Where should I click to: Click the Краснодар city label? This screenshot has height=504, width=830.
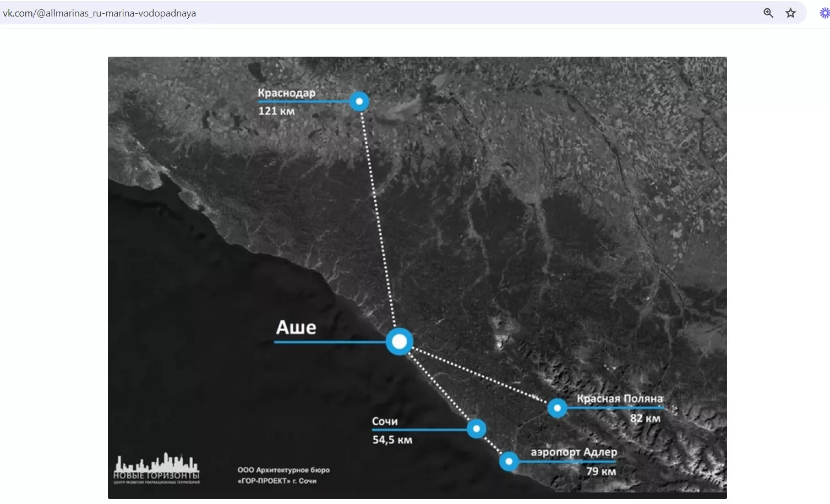pos(286,93)
